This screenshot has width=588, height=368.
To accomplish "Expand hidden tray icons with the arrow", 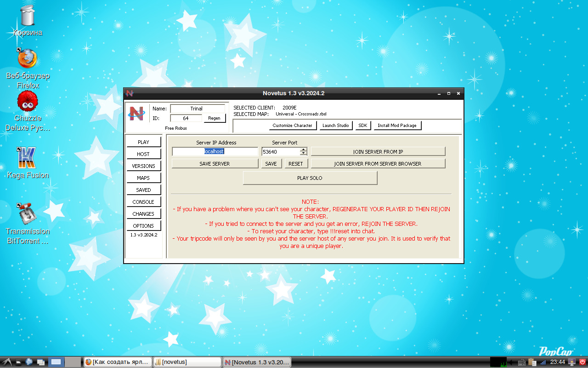I will tap(511, 362).
